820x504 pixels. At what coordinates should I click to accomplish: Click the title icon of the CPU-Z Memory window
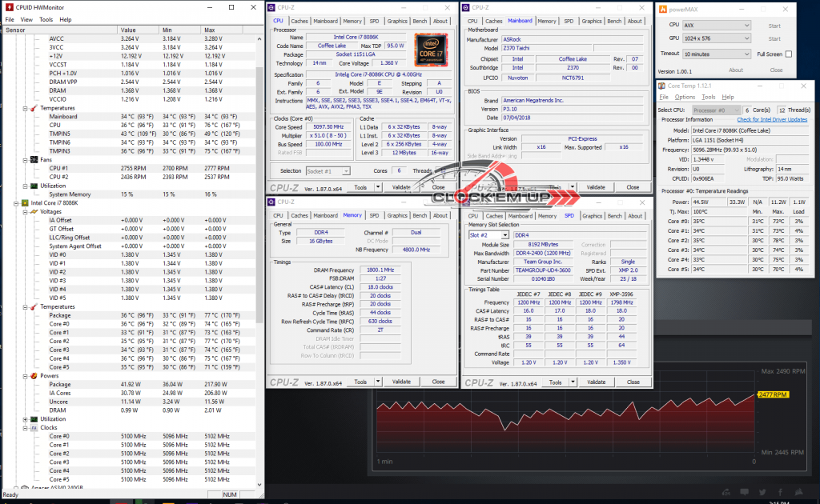pos(271,202)
